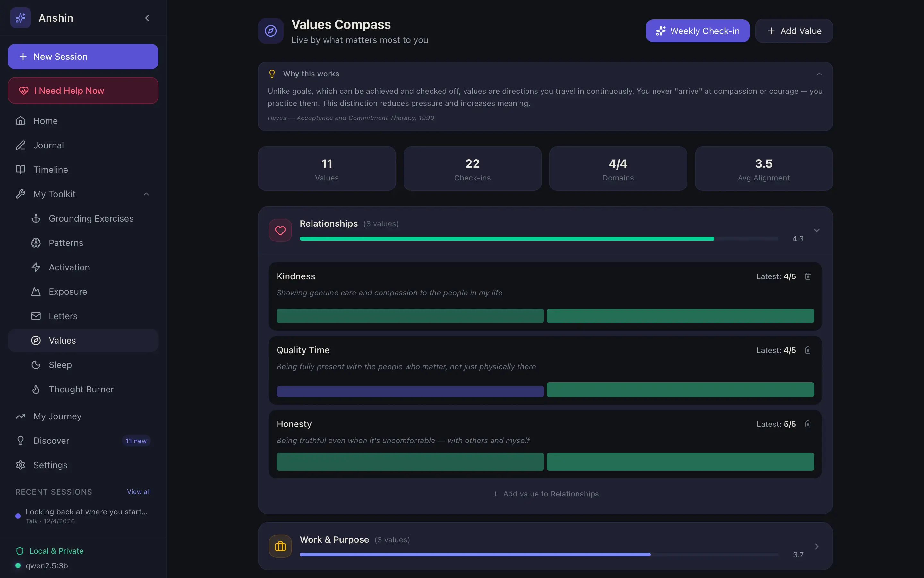
Task: Open the Timeline view
Action: tap(83, 170)
